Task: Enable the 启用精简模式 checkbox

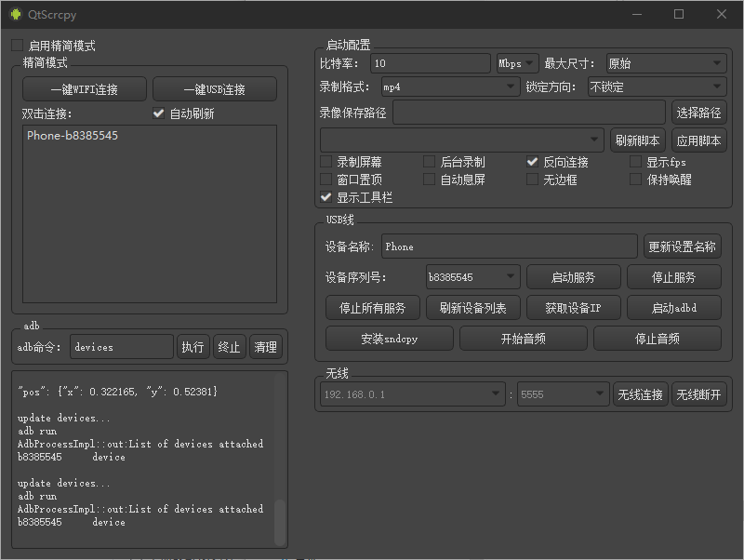Action: point(18,46)
